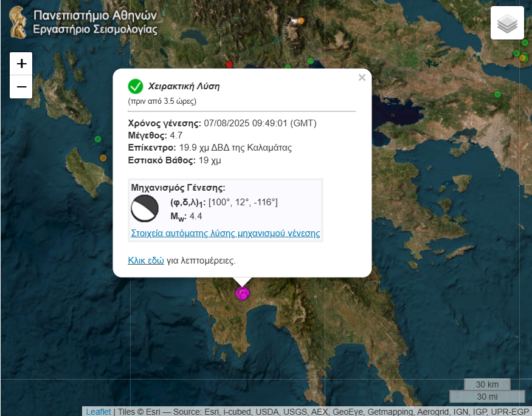Viewport: 532px width, 416px height.
Task: Select the orange marker near the western island
Action: coord(103,158)
